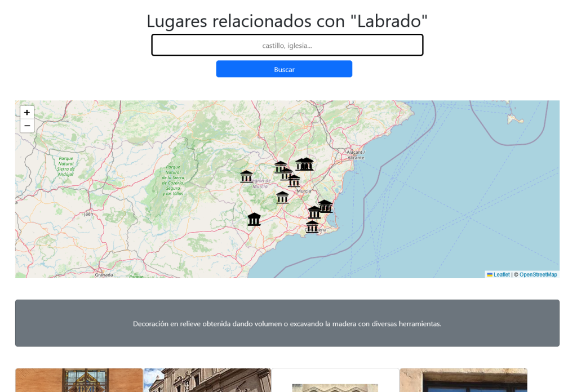The width and height of the screenshot is (577, 392).
Task: Open the baroque church facade photo card
Action: (207, 380)
